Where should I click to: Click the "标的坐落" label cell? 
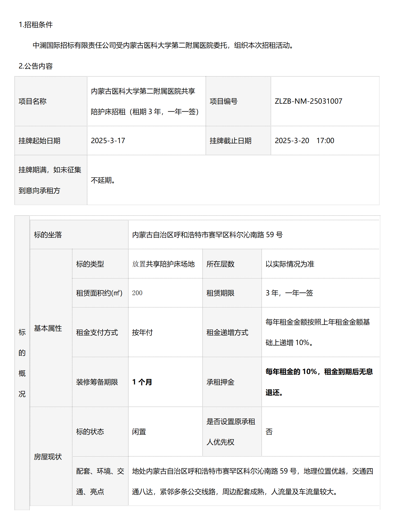click(x=48, y=235)
